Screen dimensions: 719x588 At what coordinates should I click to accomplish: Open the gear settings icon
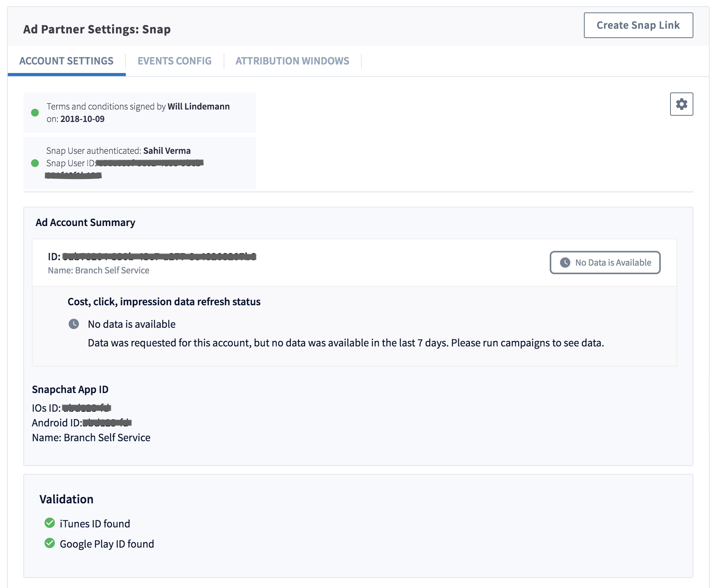coord(681,104)
